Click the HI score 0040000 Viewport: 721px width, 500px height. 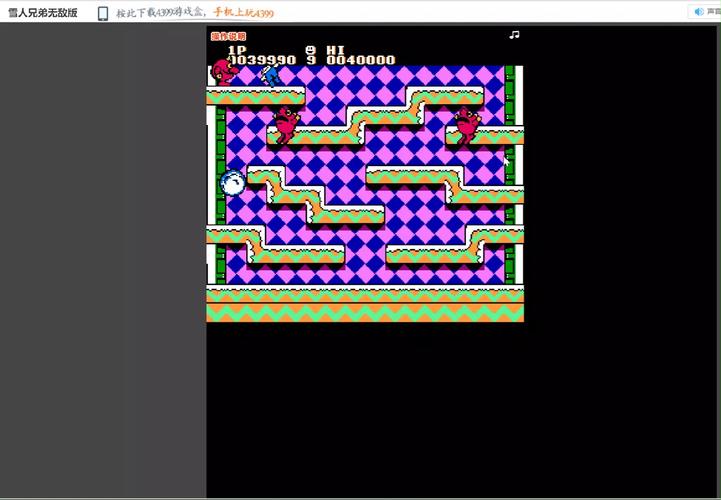[x=361, y=60]
